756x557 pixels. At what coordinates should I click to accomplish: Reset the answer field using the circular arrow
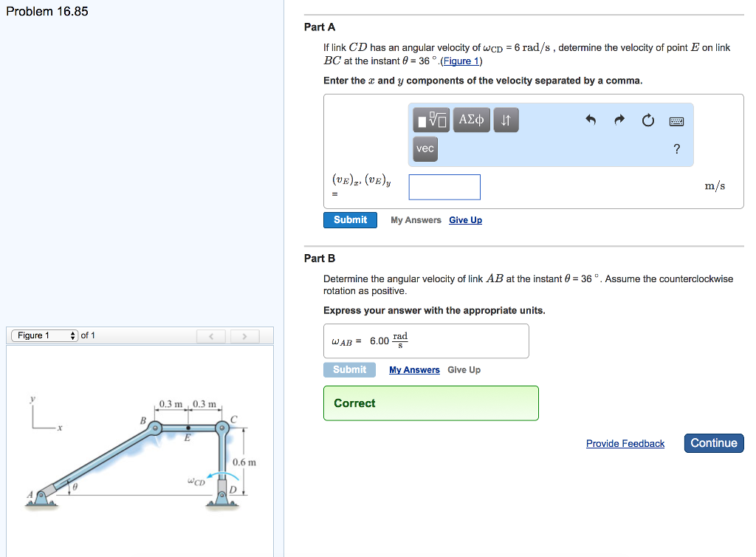click(x=647, y=120)
